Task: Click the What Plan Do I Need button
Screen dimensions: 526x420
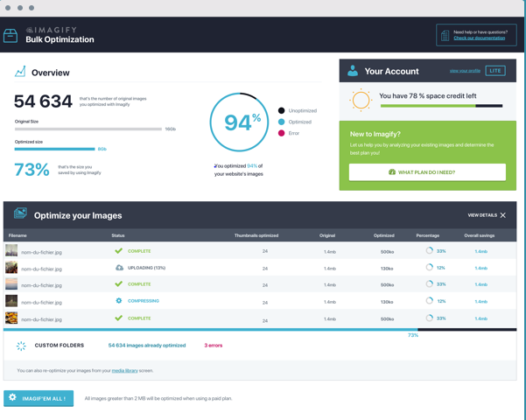Action: (427, 172)
